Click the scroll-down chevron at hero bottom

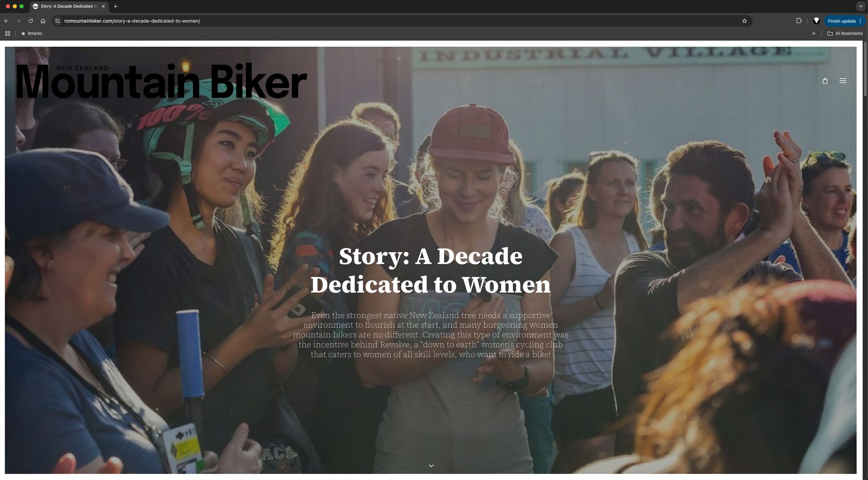click(431, 466)
